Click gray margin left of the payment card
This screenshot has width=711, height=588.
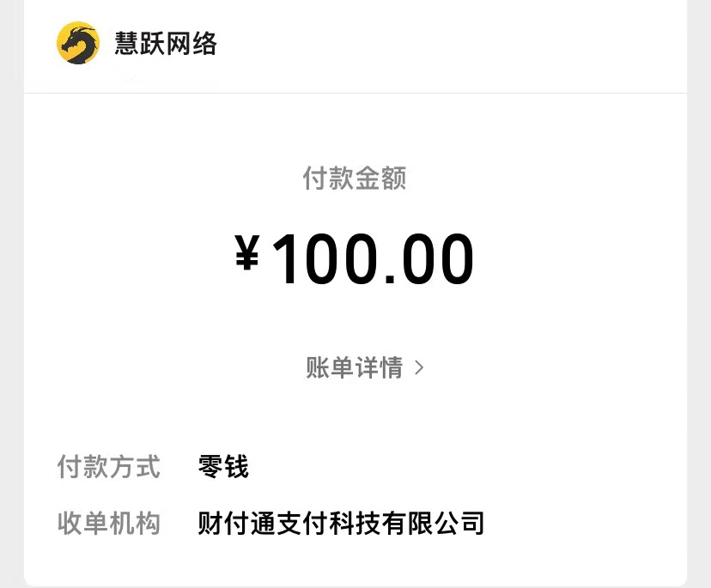(x=12, y=294)
